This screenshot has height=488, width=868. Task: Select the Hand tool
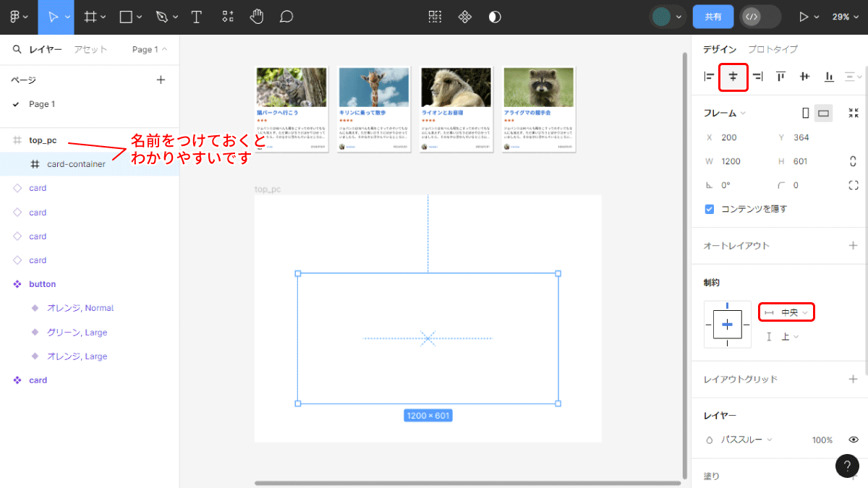coord(257,17)
